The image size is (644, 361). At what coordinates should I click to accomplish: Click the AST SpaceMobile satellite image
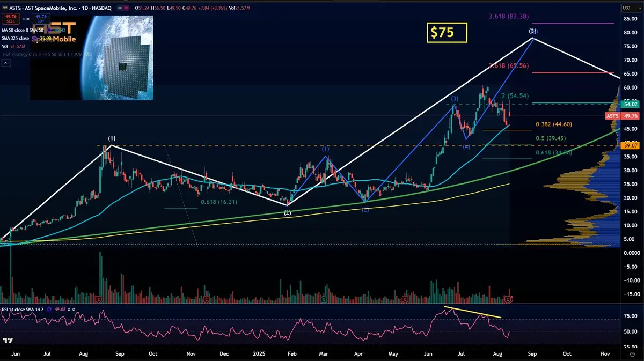coord(92,57)
